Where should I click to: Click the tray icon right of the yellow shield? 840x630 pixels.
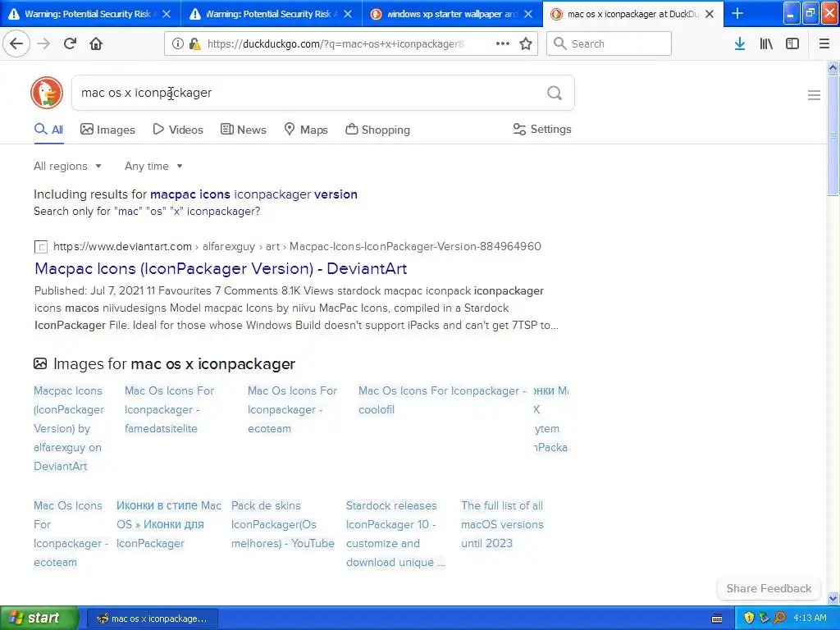coord(765,618)
